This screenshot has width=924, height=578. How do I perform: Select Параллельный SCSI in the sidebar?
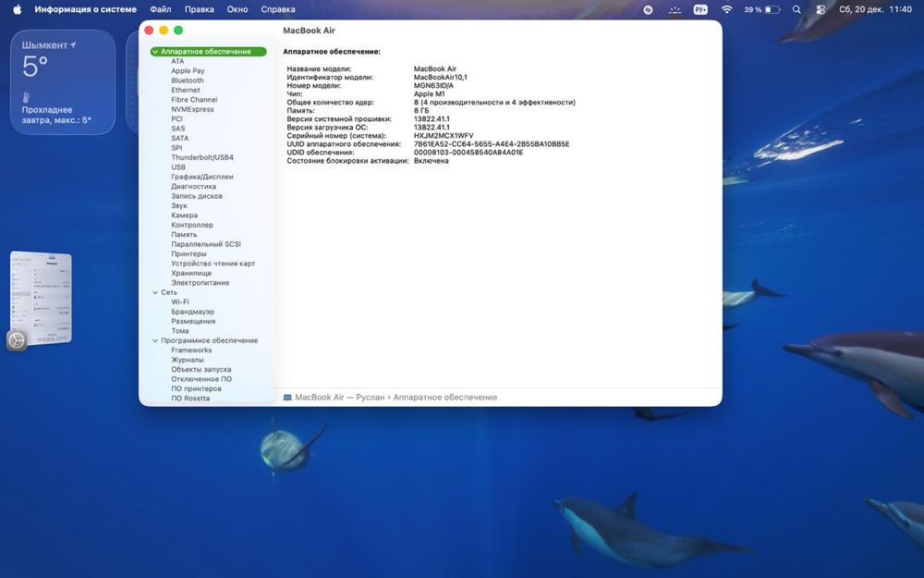point(206,244)
